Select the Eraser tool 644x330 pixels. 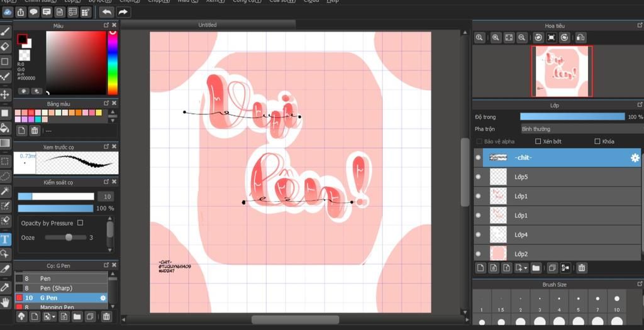coord(5,46)
